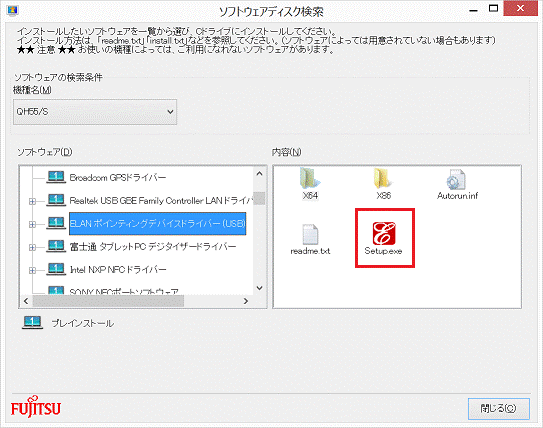
Task: Select ELAN ポインティングデバイスドライバー (USB) row
Action: click(x=158, y=224)
